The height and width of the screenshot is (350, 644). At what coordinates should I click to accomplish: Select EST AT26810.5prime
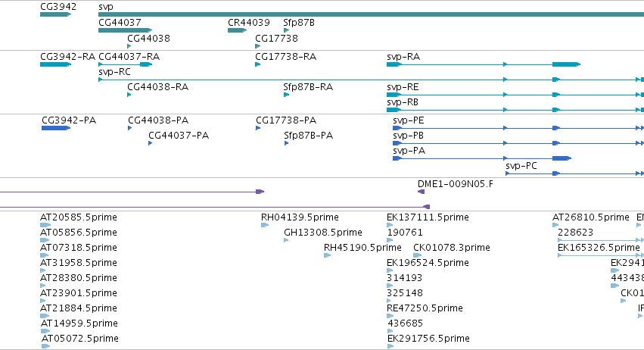click(x=590, y=217)
